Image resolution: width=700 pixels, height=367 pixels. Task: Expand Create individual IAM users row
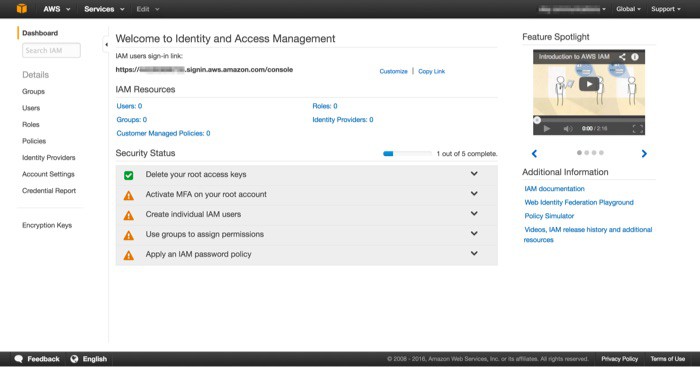pos(474,213)
